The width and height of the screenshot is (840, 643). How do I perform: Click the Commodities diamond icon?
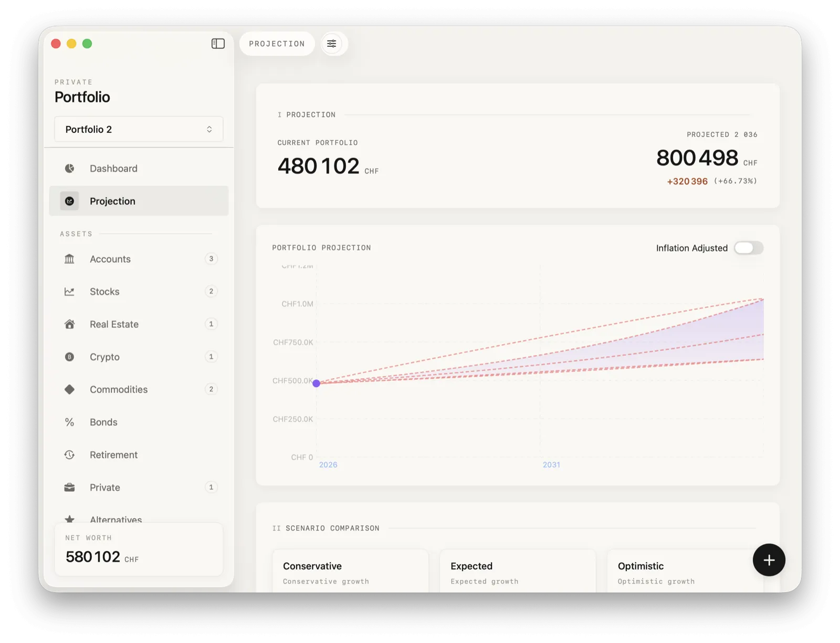tap(69, 389)
